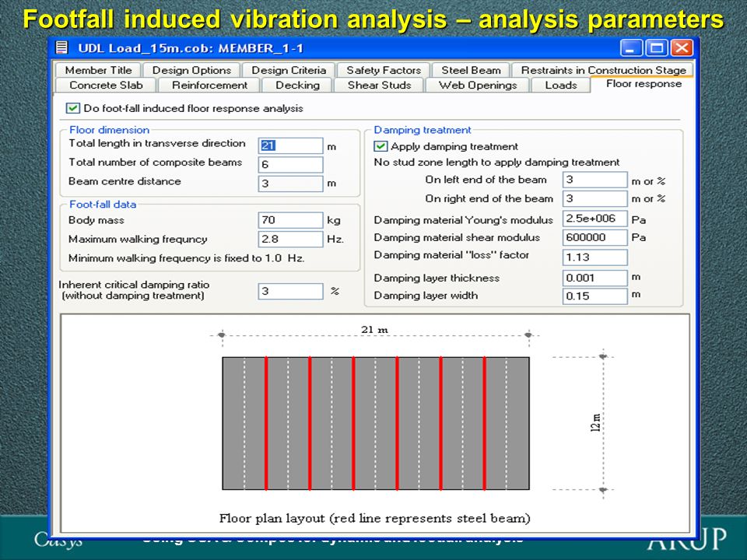Click the Body mass input field
Image resolution: width=747 pixels, height=560 pixels.
point(290,220)
